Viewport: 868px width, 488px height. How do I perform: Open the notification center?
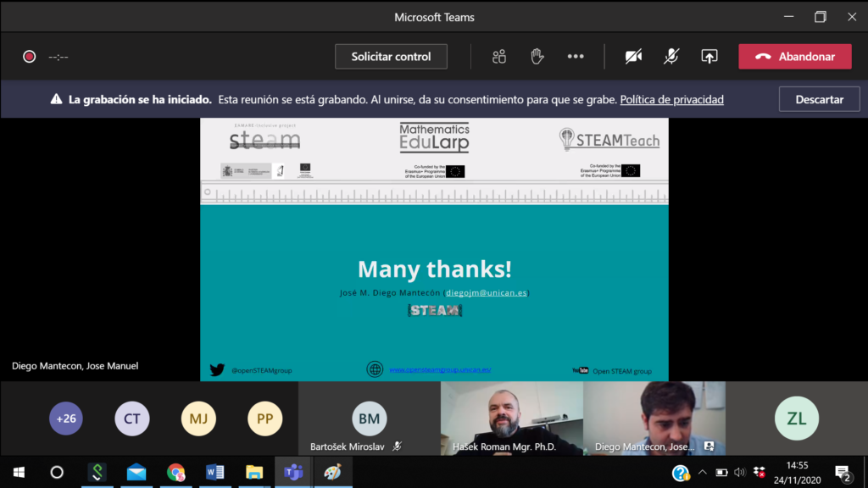[843, 472]
